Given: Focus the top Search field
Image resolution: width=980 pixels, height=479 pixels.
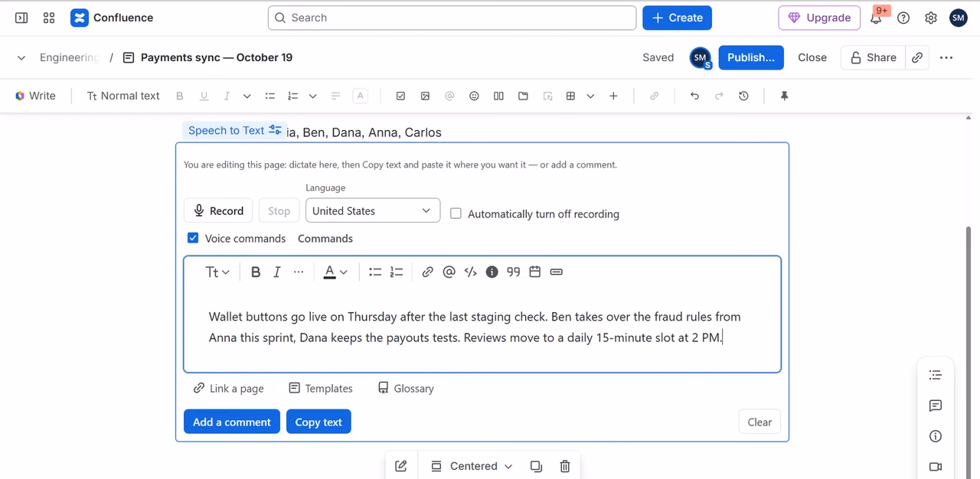Looking at the screenshot, I should (x=452, y=18).
